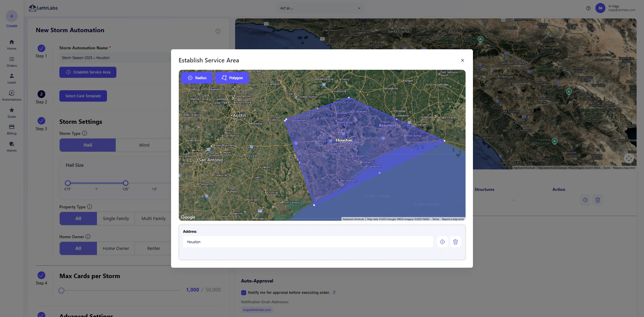The height and width of the screenshot is (317, 644).
Task: Click the Address input containing Houston
Action: click(308, 242)
